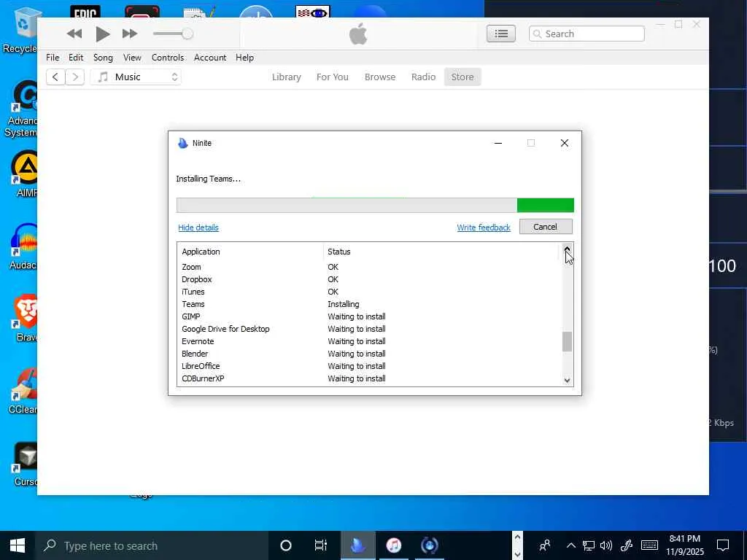Click the iTunes taskbar icon
Viewport: 747px width, 560px height.
click(x=394, y=545)
